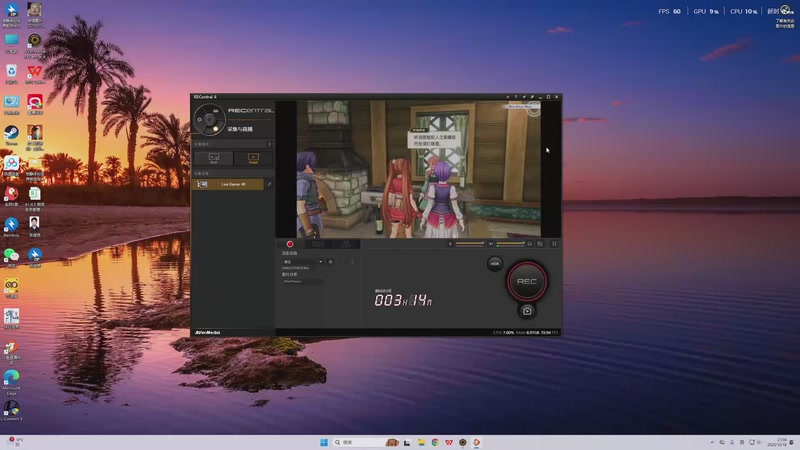Screen dimensions: 800x450
Task: Show hidden system tray icons
Action: pyautogui.click(x=712, y=442)
